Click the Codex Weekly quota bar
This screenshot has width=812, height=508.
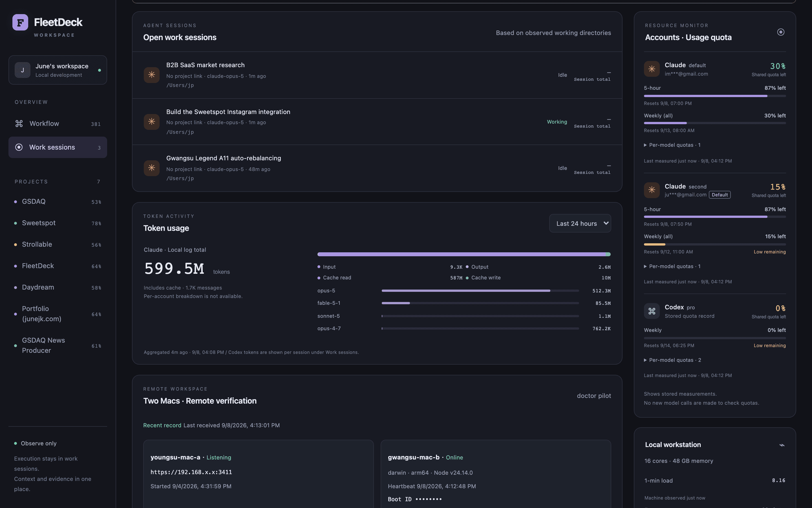(x=715, y=338)
